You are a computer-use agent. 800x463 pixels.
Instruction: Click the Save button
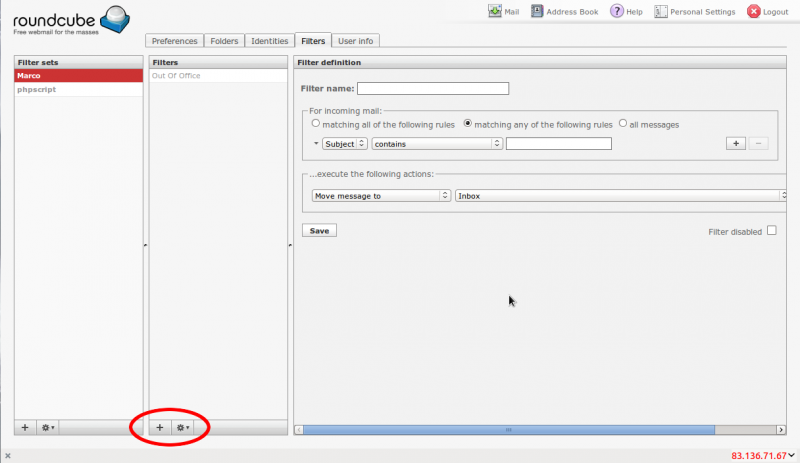coord(319,230)
